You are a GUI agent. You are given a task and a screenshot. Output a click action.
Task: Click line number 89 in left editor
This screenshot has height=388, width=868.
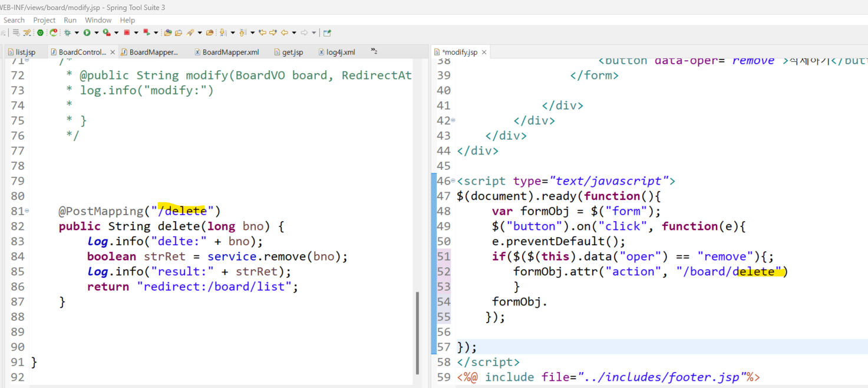click(x=18, y=332)
